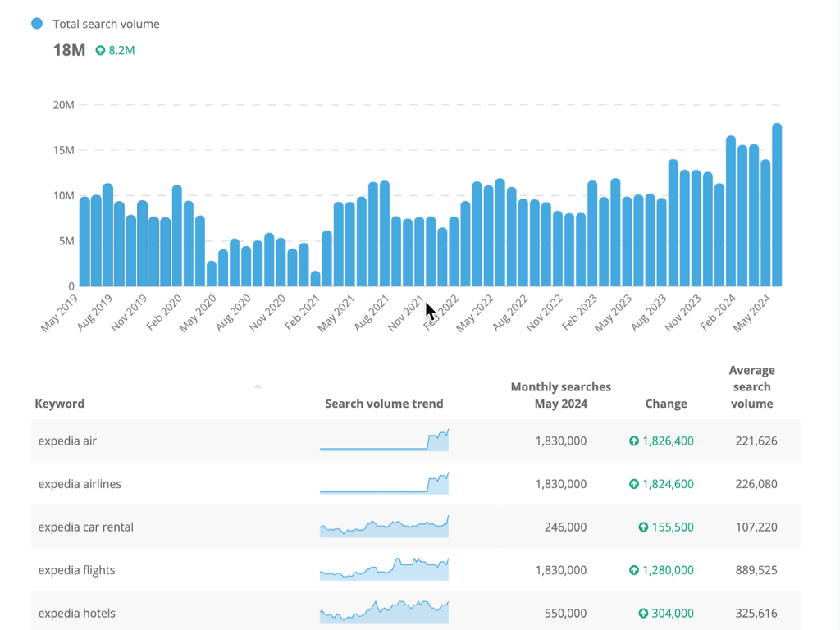
Task: Sort by Monthly searches May 2024 header
Action: click(561, 395)
